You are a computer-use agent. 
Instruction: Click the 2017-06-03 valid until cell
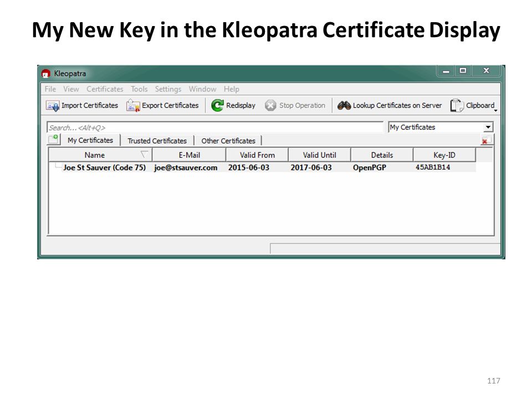click(311, 167)
